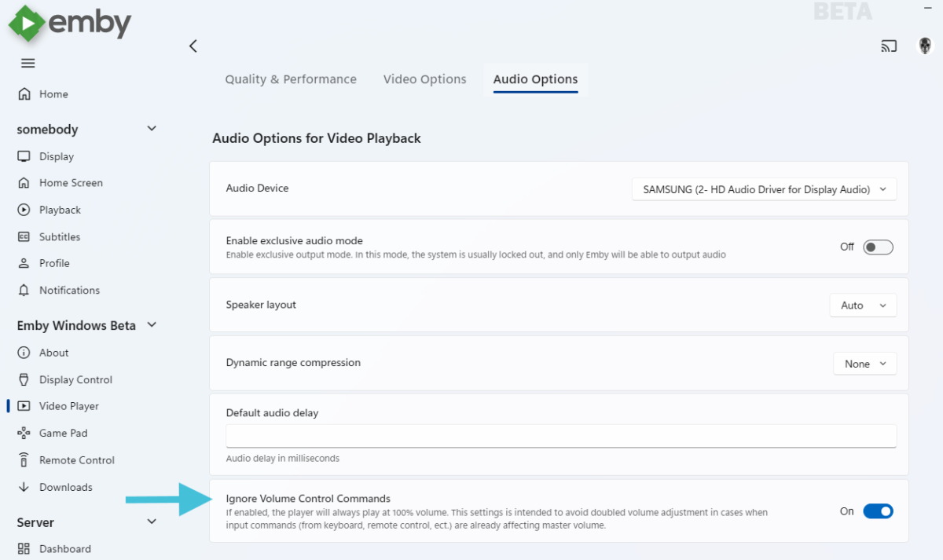The width and height of the screenshot is (943, 560).
Task: Click the Remote Control sidebar icon
Action: [x=24, y=460]
